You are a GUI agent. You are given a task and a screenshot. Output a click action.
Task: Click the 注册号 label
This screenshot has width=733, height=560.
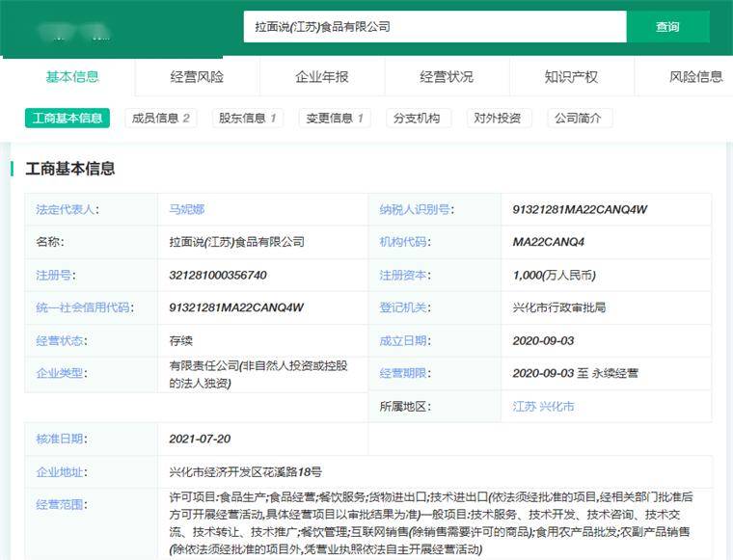tap(56, 275)
